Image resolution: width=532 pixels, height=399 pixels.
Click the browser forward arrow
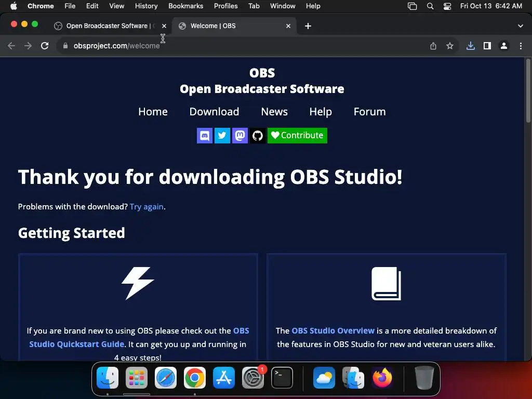tap(28, 46)
